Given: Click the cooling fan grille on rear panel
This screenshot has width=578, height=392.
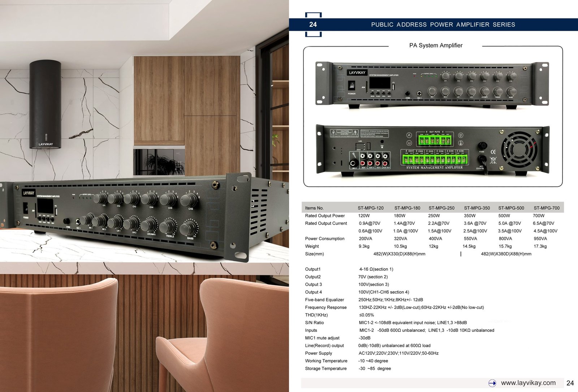Looking at the screenshot, I should (x=519, y=149).
